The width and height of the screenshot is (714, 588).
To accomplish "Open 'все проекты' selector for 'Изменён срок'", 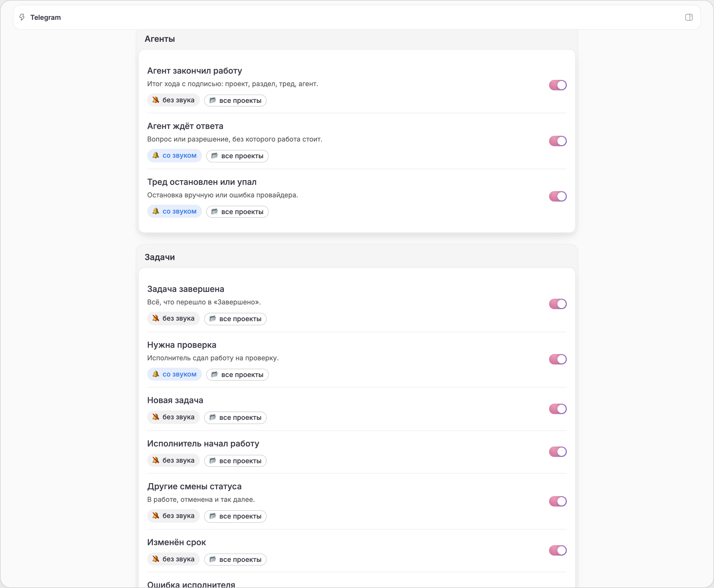I will coord(235,560).
